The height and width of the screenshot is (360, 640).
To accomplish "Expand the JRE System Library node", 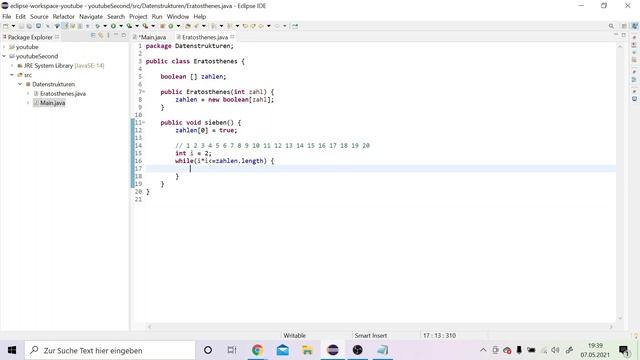I will (12, 66).
